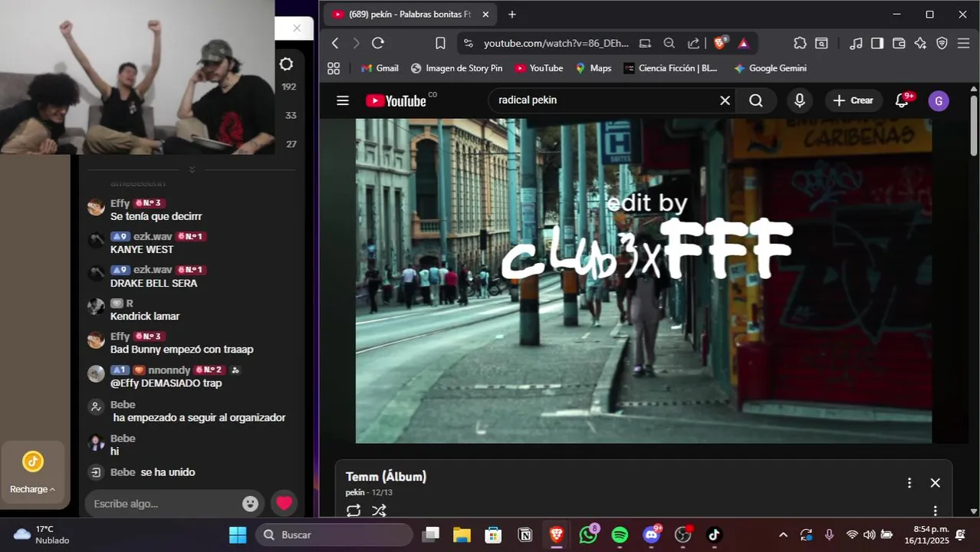Click the YouTube video player

[x=643, y=281]
